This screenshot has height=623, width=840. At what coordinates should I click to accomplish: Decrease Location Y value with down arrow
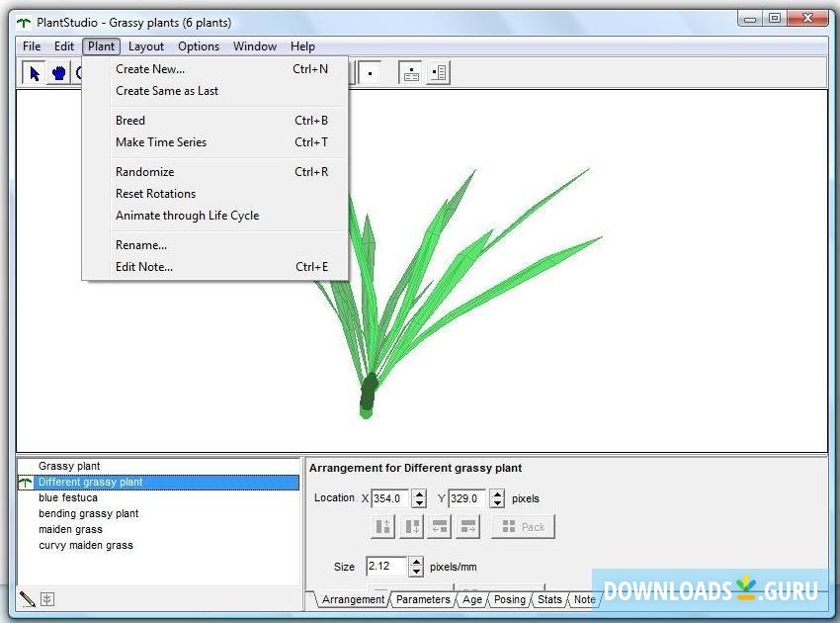[x=498, y=503]
